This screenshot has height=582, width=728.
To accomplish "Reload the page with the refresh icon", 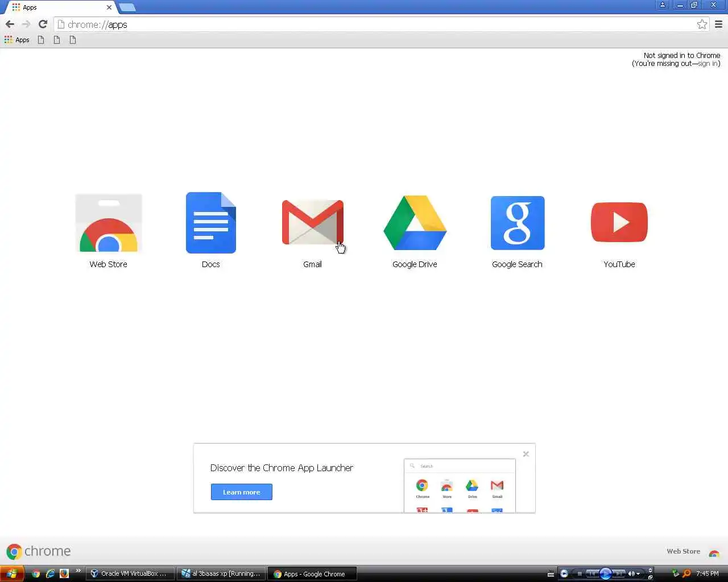I will [x=43, y=24].
